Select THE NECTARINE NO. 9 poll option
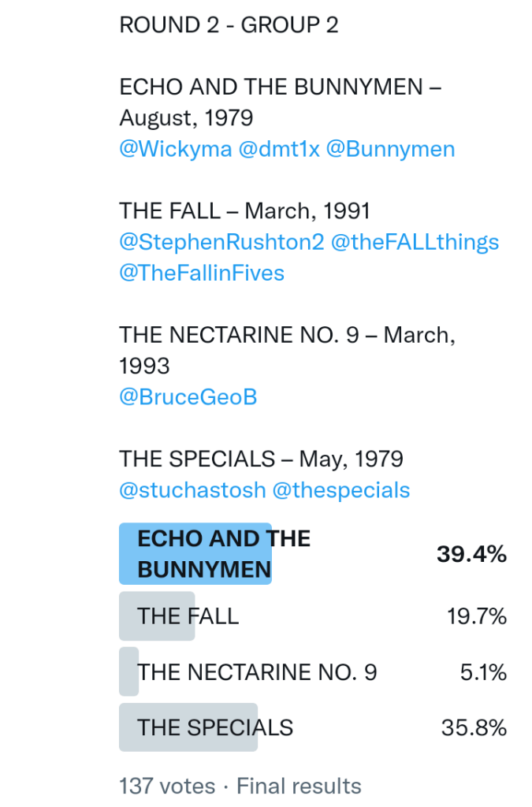This screenshot has height=807, width=532. 257,672
